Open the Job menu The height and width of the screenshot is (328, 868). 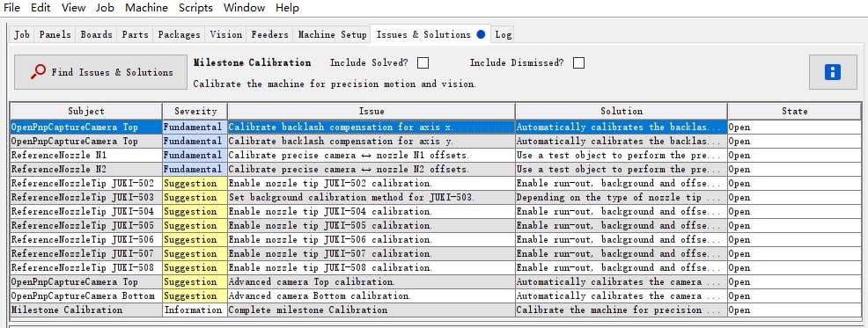pyautogui.click(x=105, y=8)
